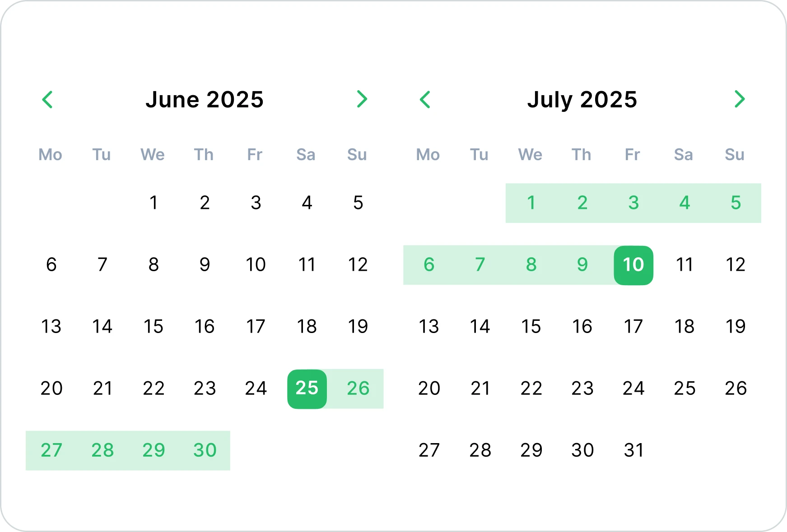Click the July back-navigation chevron

coord(425,99)
